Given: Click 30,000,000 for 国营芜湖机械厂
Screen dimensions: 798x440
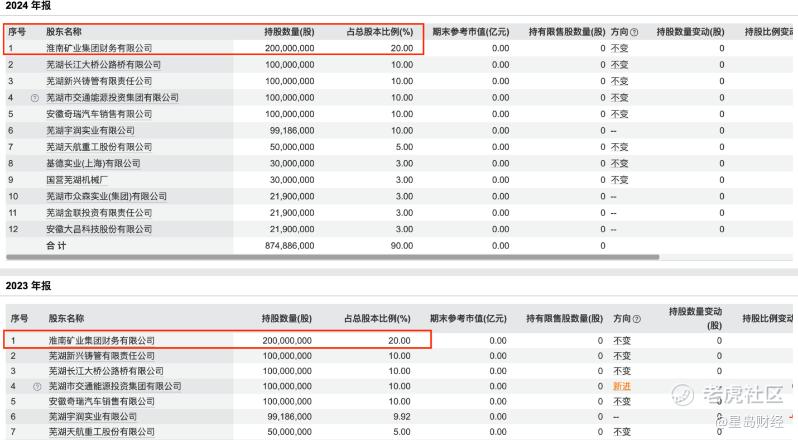Looking at the screenshot, I should pyautogui.click(x=292, y=180).
